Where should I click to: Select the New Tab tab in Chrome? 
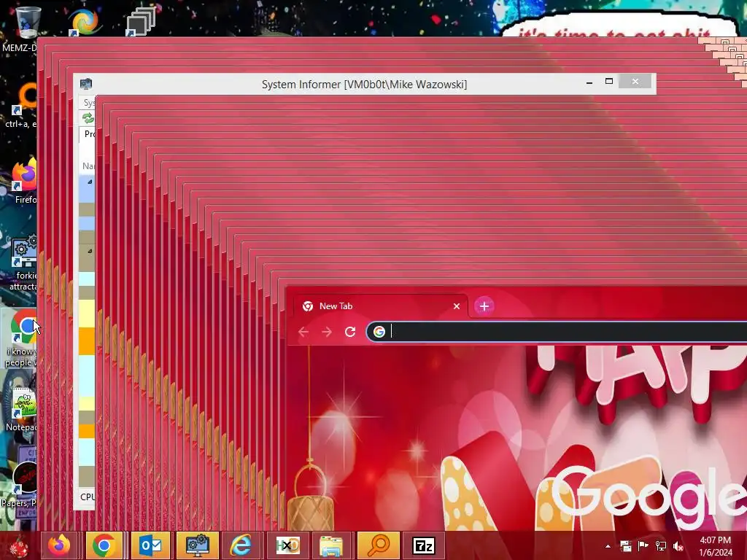click(381, 306)
